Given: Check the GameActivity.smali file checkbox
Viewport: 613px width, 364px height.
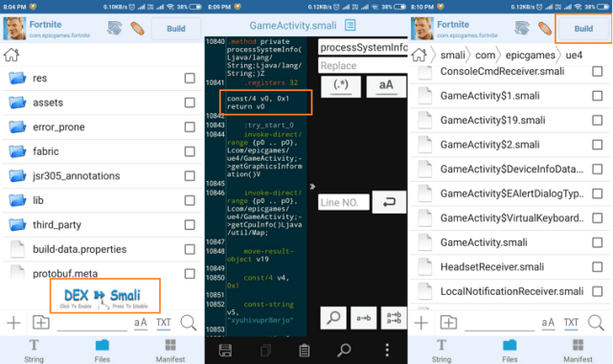Looking at the screenshot, I should pos(597,242).
